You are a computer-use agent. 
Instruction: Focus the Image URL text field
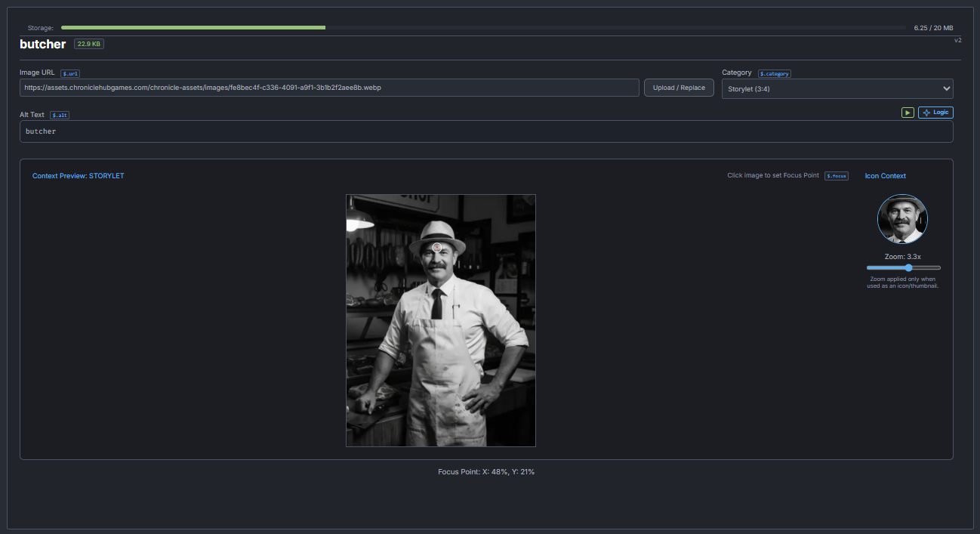point(330,88)
